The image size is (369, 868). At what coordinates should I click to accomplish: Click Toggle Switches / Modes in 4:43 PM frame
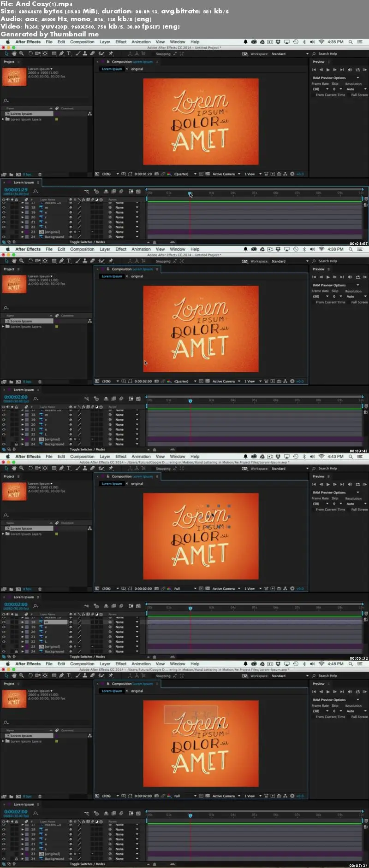click(x=87, y=657)
